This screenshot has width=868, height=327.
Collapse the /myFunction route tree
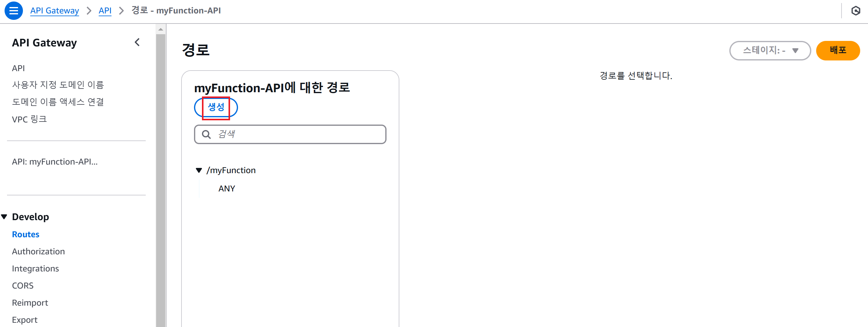click(199, 170)
